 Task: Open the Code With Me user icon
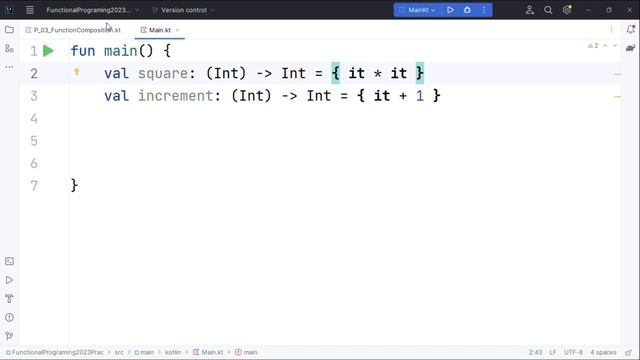point(529,10)
